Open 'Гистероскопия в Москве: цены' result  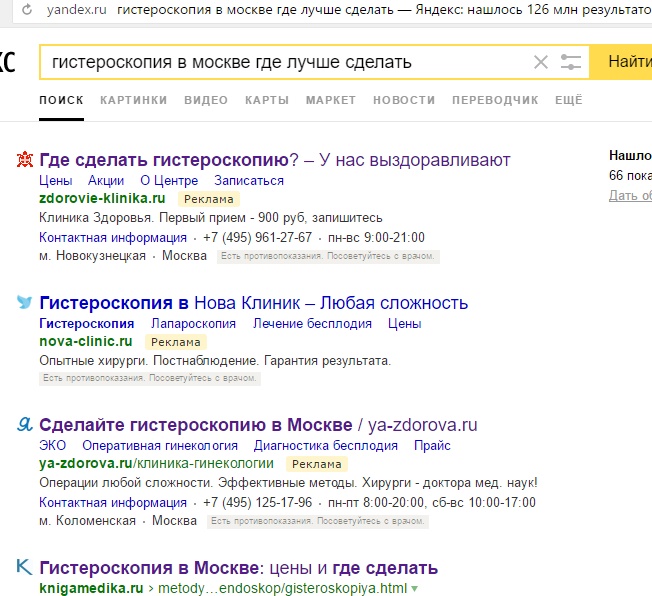click(x=238, y=567)
